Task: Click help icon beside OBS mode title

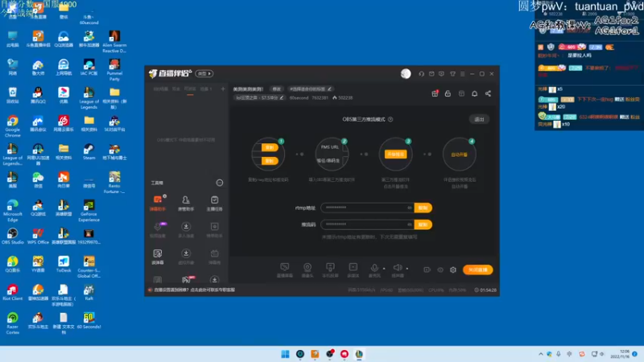Action: [390, 119]
